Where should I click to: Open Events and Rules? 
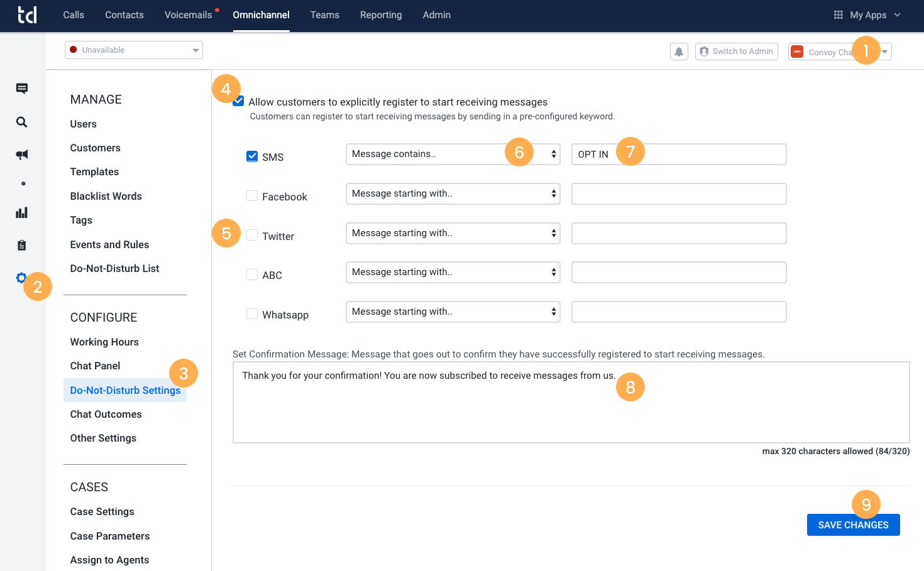(110, 244)
